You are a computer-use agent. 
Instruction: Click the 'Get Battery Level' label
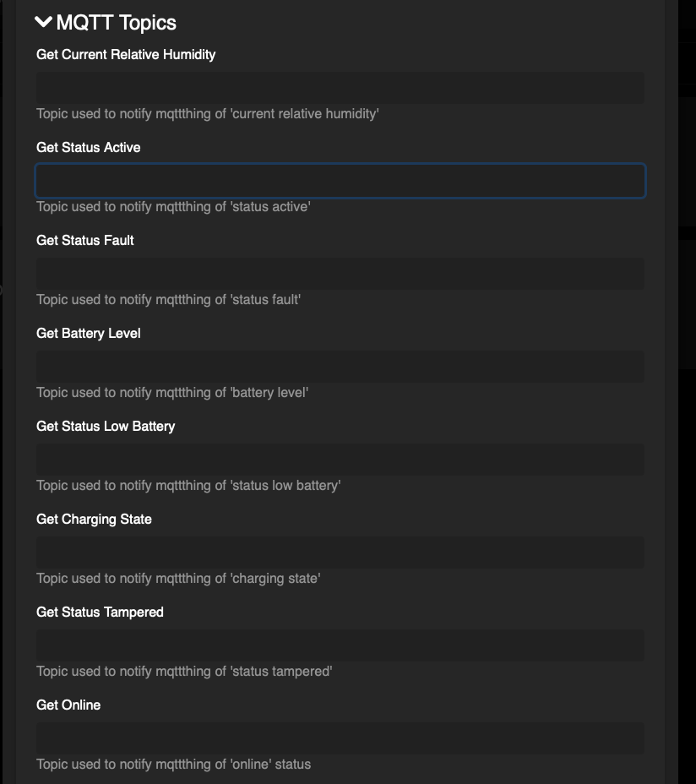tap(88, 333)
